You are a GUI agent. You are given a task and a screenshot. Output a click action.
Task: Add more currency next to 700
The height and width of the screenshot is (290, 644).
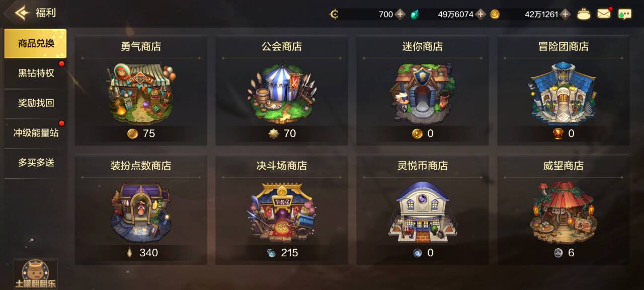[x=400, y=14]
